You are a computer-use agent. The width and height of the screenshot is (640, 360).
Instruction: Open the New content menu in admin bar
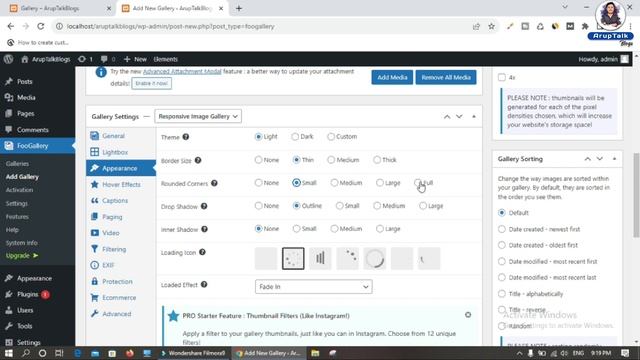pos(135,59)
